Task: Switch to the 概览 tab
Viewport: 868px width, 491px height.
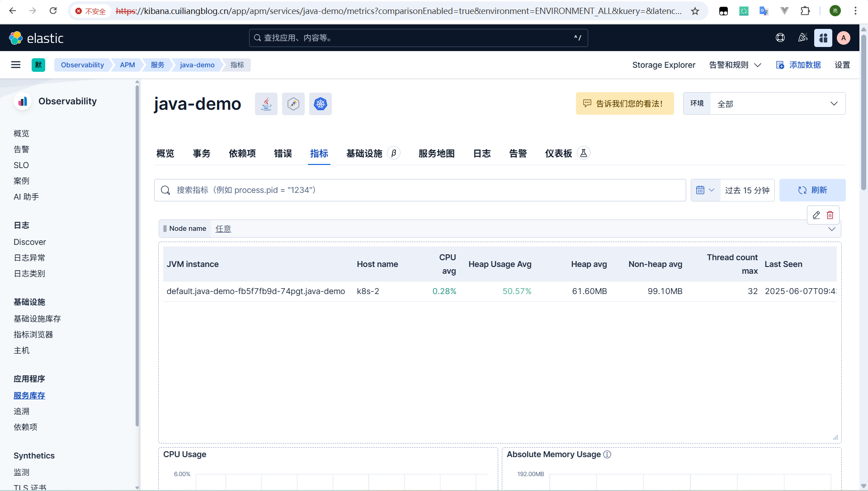Action: click(165, 154)
